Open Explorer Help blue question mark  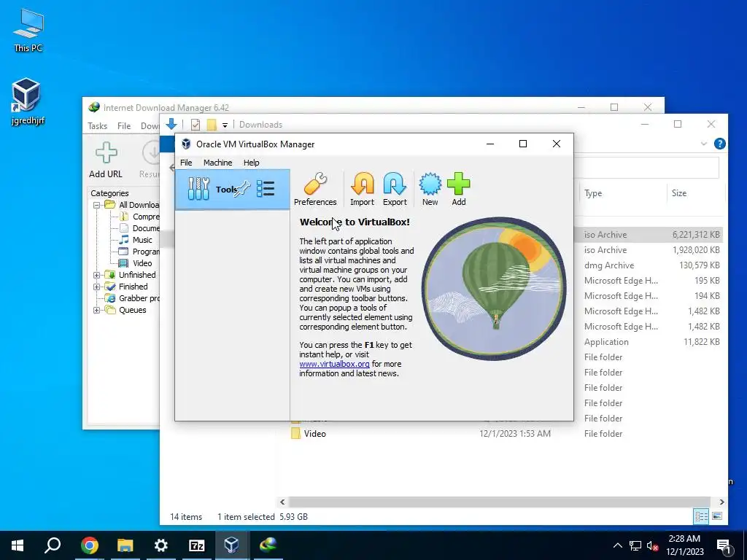point(720,144)
